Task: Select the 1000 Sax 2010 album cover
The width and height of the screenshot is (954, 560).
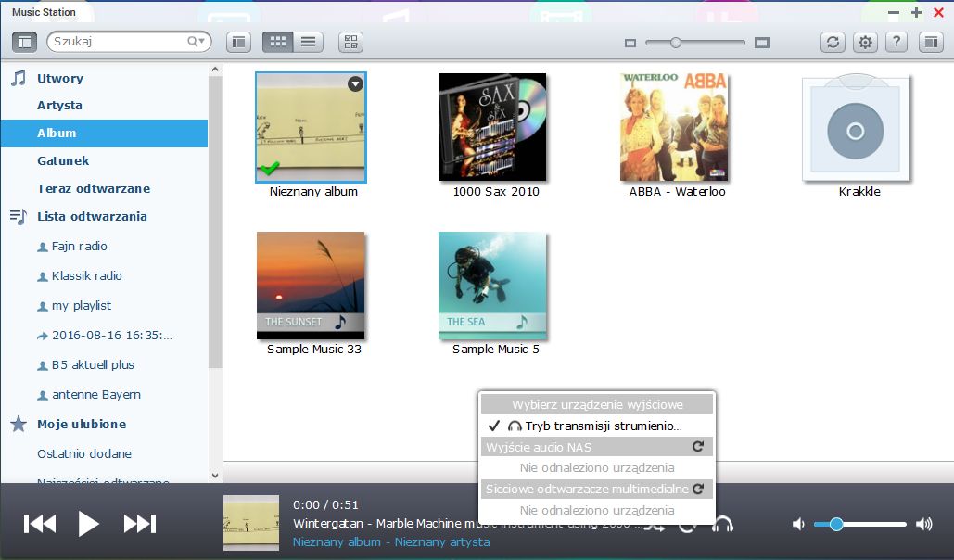Action: click(492, 127)
